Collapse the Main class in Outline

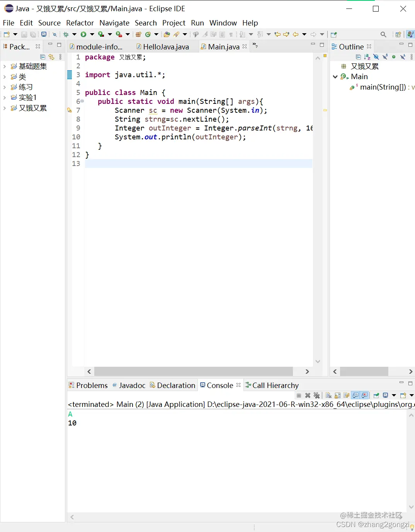[x=335, y=77]
